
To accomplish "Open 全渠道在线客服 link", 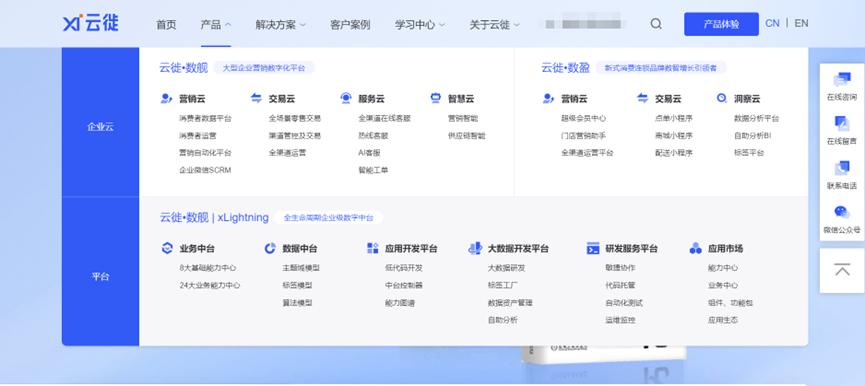I will click(385, 118).
